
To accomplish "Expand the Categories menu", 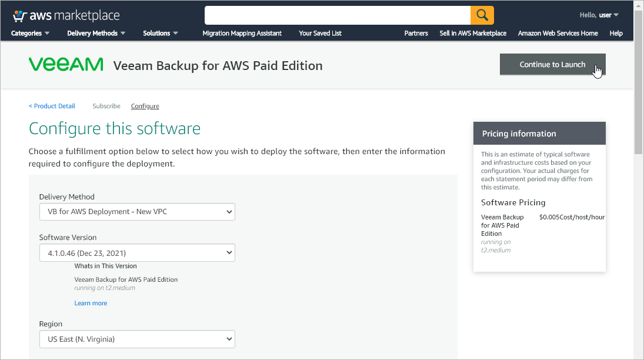I will pos(31,34).
